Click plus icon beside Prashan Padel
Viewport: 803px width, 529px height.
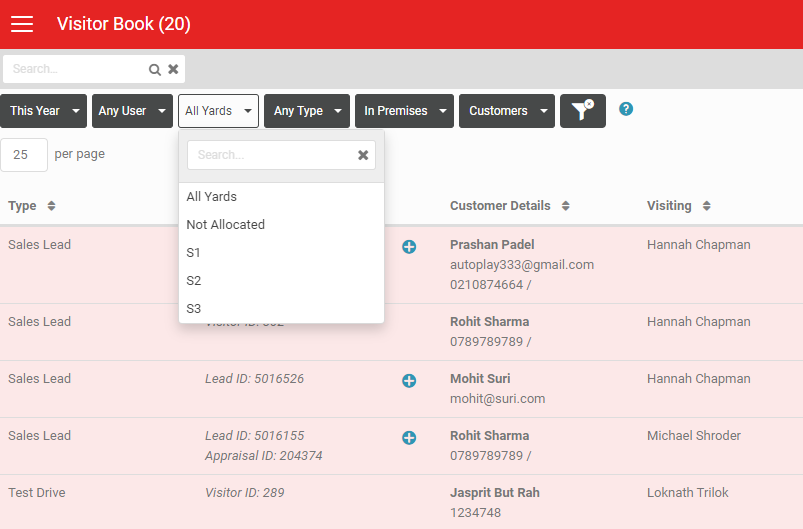click(x=409, y=247)
